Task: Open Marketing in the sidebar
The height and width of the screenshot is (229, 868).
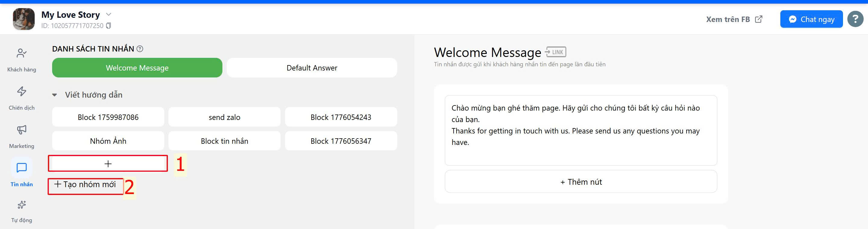Action: 22,136
